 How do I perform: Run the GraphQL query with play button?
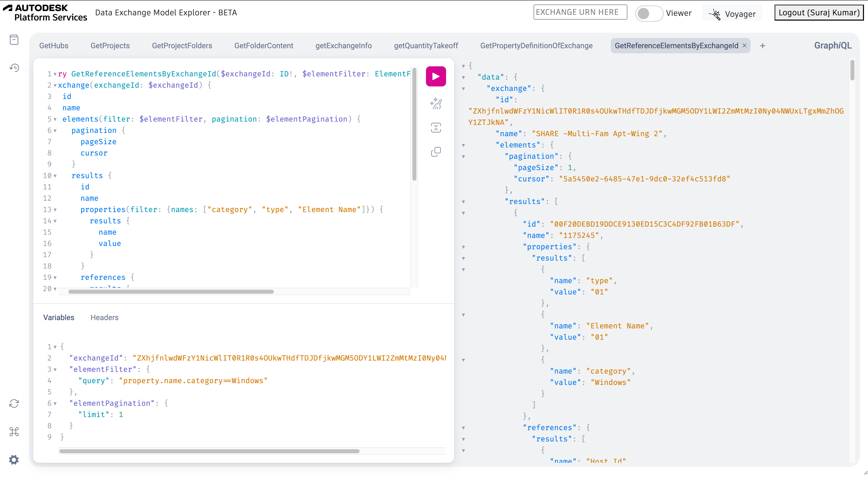click(436, 76)
